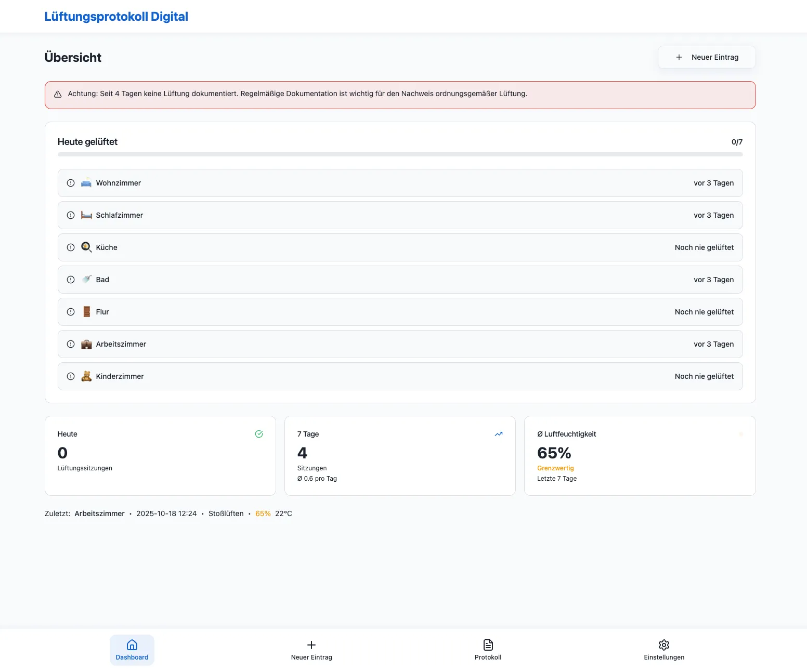Click the Dashboard home icon
Viewport: 807px width, 672px height.
pos(132,644)
